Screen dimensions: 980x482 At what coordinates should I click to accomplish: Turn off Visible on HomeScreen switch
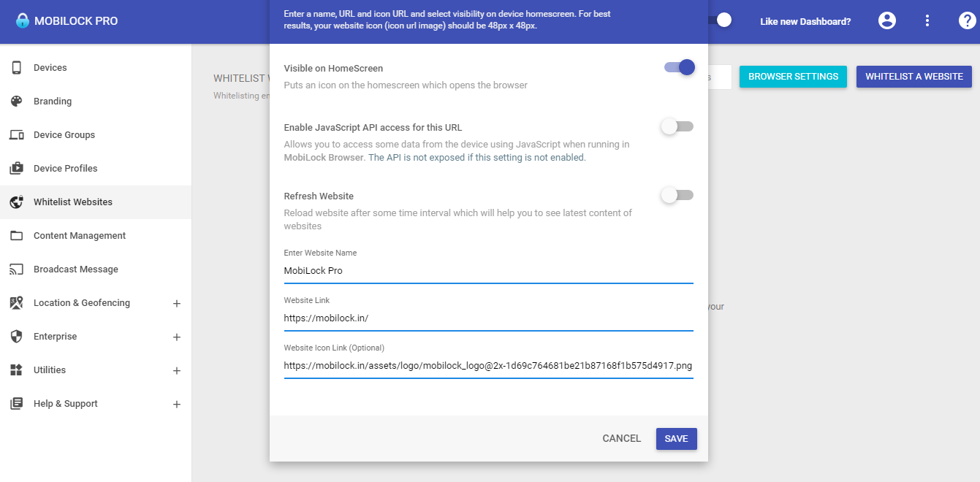point(679,68)
